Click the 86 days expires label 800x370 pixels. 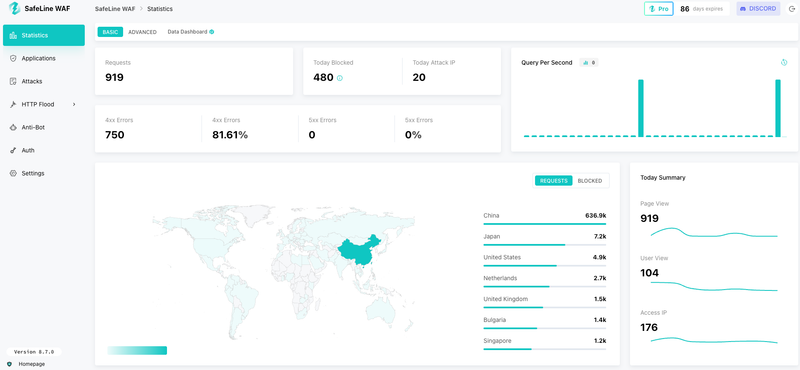702,9
